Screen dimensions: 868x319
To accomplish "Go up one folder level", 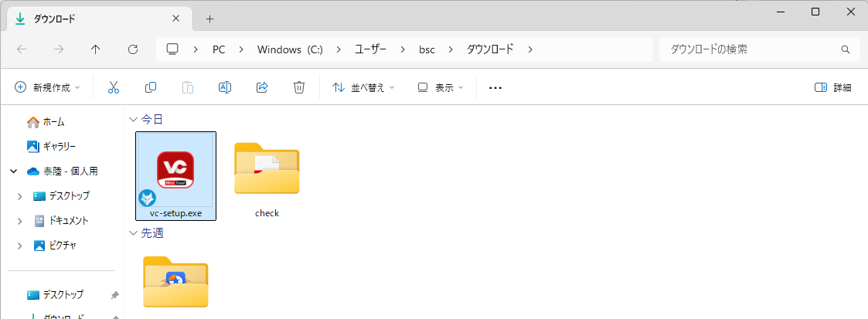I will point(95,49).
